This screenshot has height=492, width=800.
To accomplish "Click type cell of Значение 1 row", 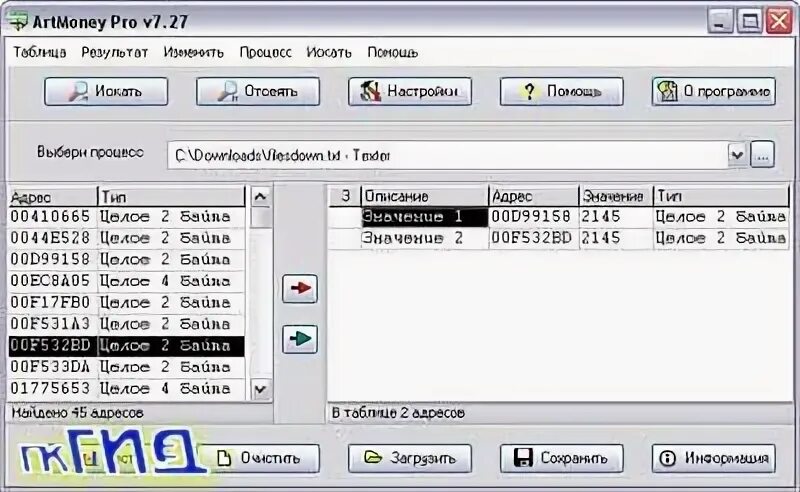I will pyautogui.click(x=721, y=217).
